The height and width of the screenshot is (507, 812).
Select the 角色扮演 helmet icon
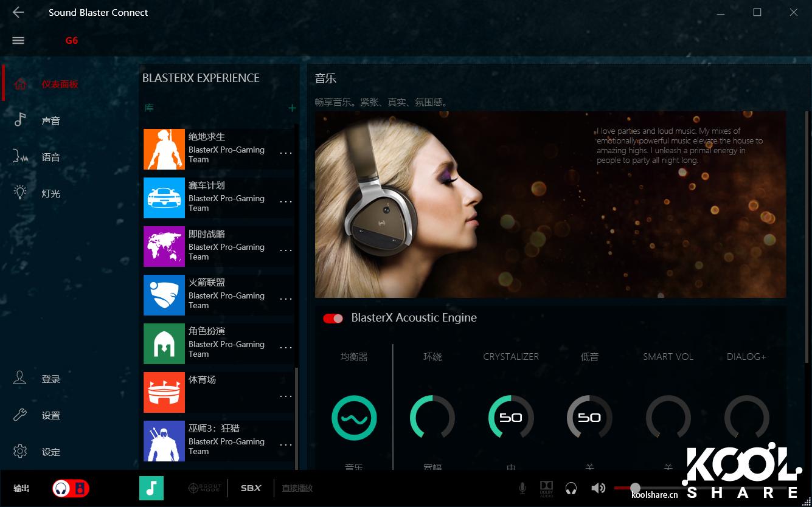[164, 343]
